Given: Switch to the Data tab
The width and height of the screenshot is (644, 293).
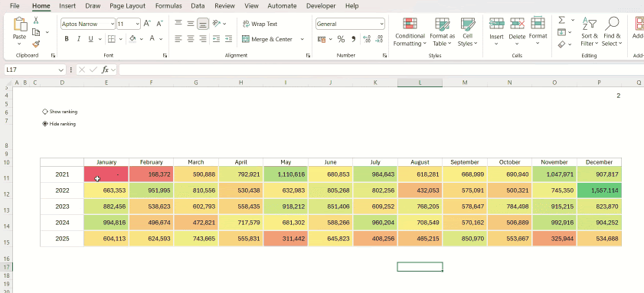Looking at the screenshot, I should (x=198, y=6).
